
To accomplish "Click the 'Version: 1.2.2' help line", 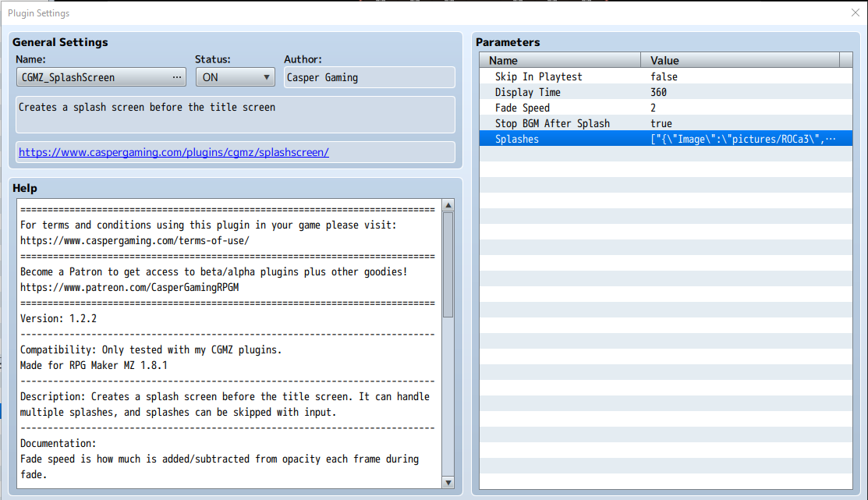I will 58,318.
